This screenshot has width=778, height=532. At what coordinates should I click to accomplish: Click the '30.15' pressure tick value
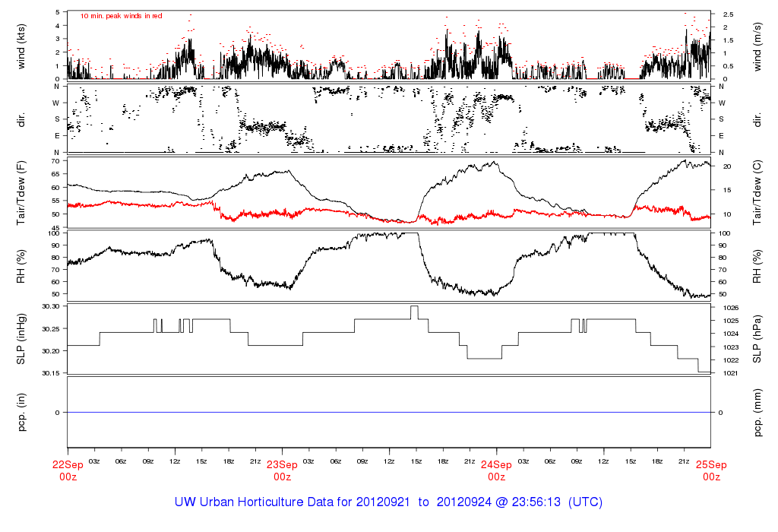[51, 373]
